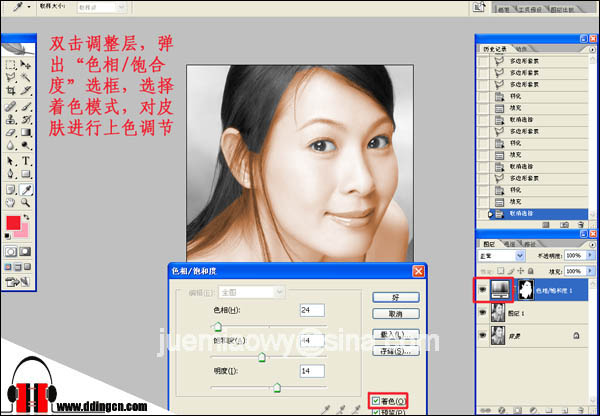
Task: Toggle lock all icon in Layers panel
Action: point(529,271)
